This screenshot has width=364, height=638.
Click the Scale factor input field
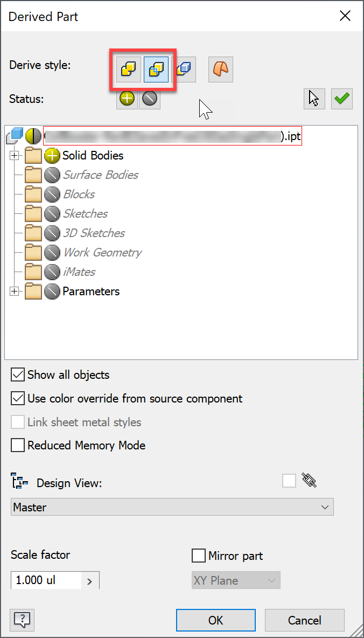click(46, 580)
